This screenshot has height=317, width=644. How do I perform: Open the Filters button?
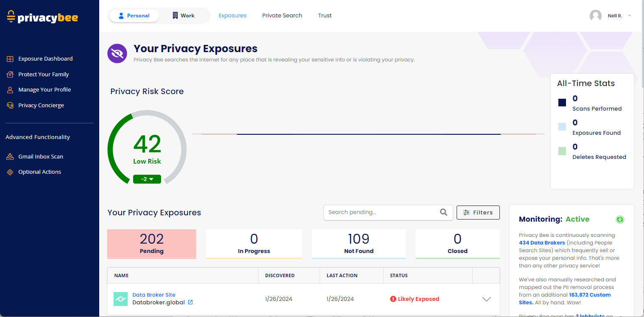pos(478,212)
